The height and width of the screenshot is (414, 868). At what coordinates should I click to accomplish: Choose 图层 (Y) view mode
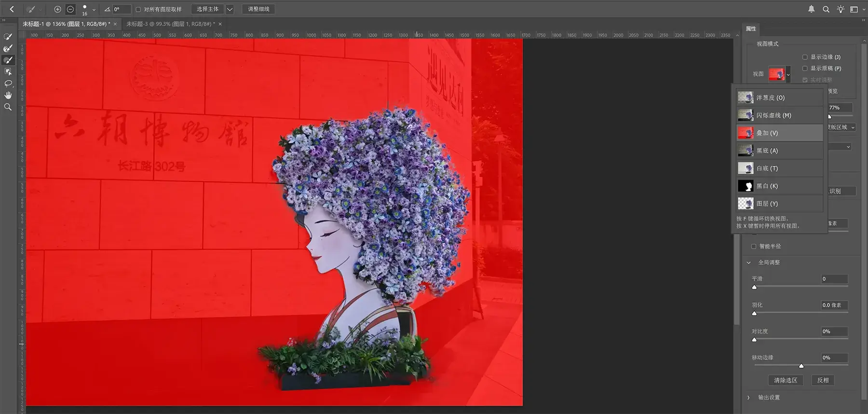pos(779,204)
